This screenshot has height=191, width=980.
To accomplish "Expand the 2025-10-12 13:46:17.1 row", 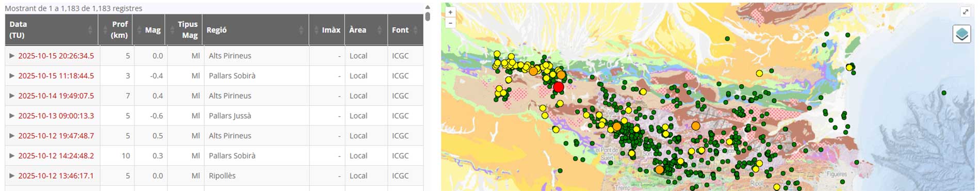I will point(12,176).
